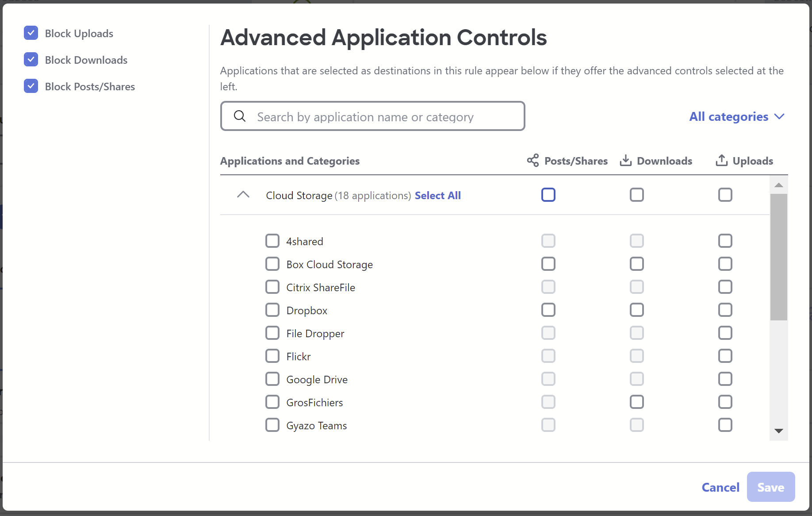Click the chevron next to All categories
This screenshot has height=516, width=812.
click(x=780, y=116)
